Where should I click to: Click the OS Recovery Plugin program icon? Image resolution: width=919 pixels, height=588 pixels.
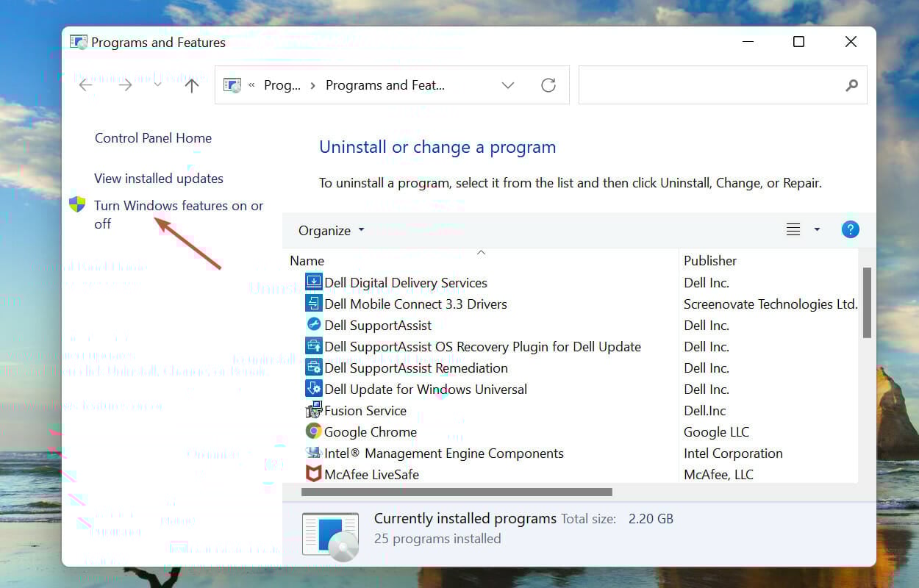pyautogui.click(x=314, y=346)
